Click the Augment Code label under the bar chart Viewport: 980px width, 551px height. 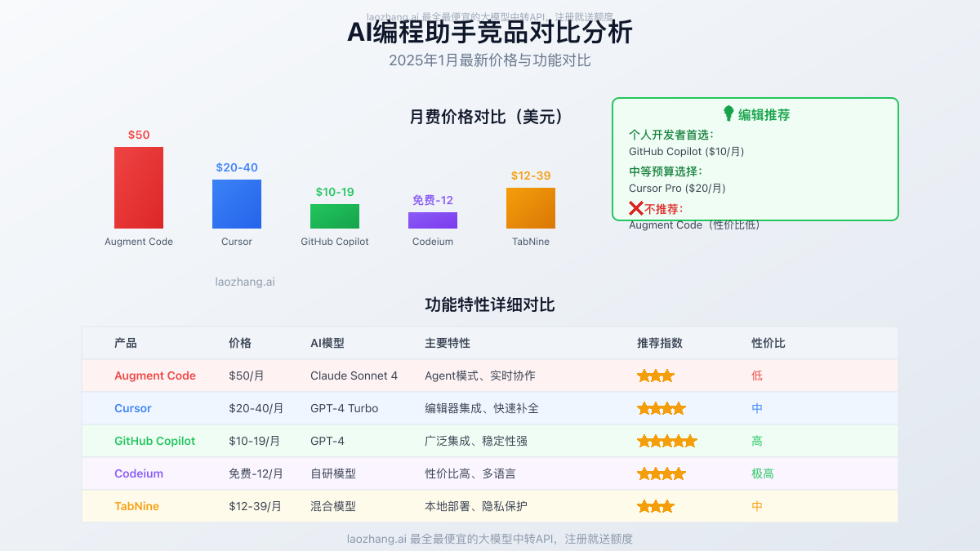pos(139,242)
